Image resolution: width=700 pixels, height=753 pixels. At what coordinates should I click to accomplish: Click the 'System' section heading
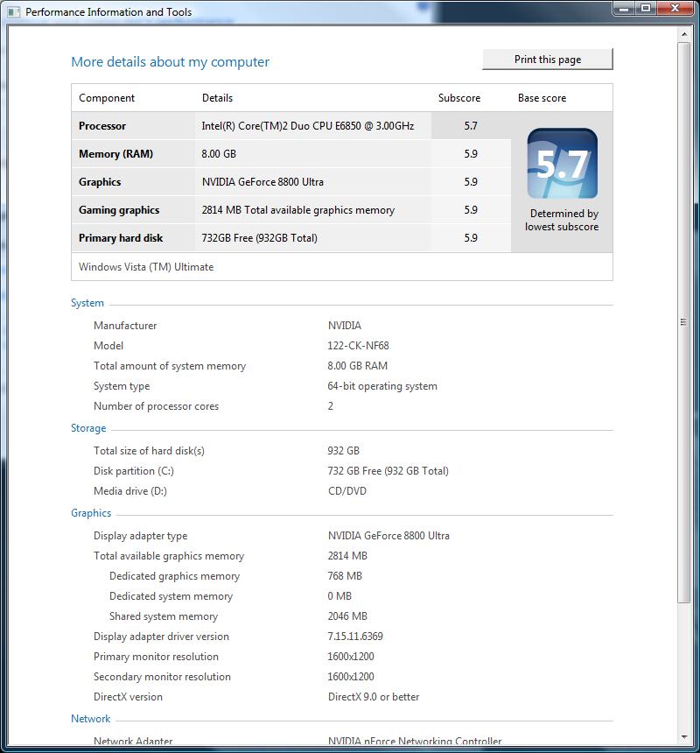click(x=87, y=303)
